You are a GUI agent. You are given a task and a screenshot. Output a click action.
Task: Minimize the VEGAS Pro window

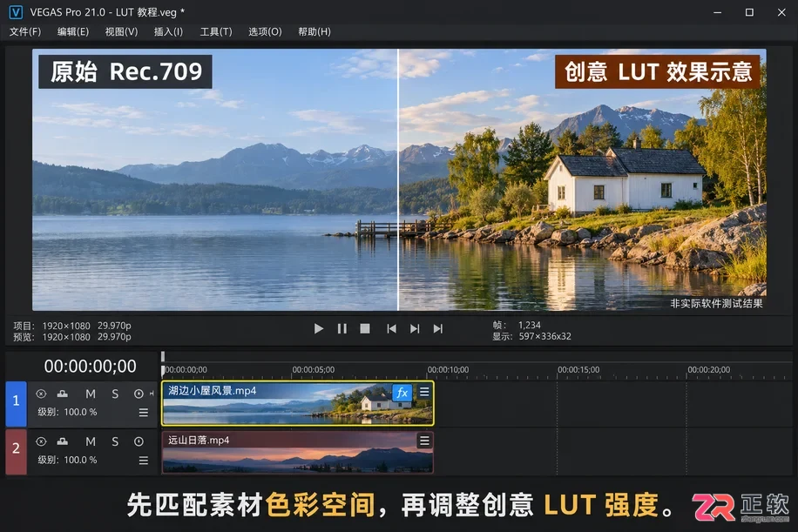pos(718,12)
